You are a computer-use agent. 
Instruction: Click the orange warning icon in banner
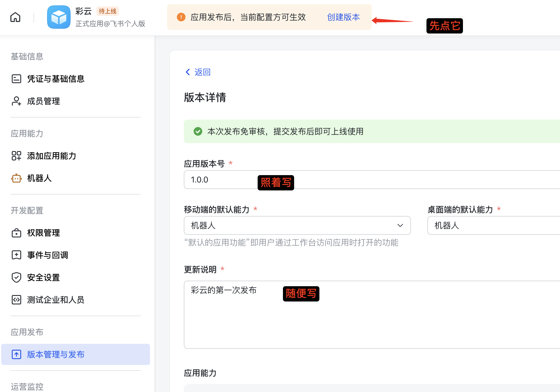tap(181, 17)
